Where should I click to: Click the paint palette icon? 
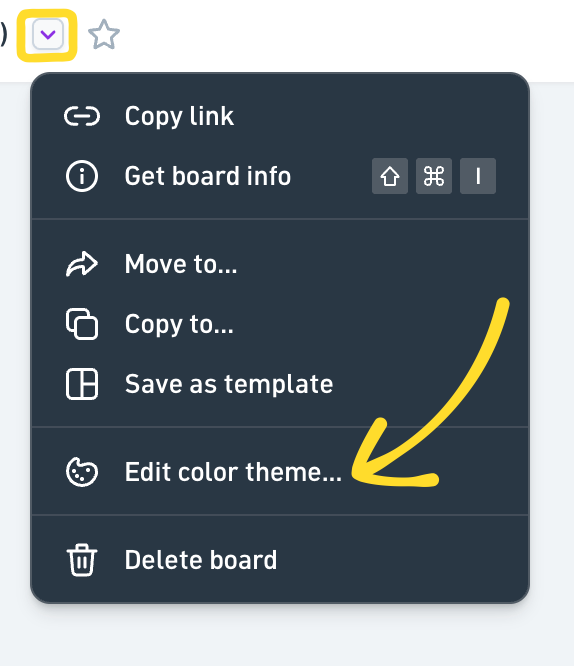82,472
